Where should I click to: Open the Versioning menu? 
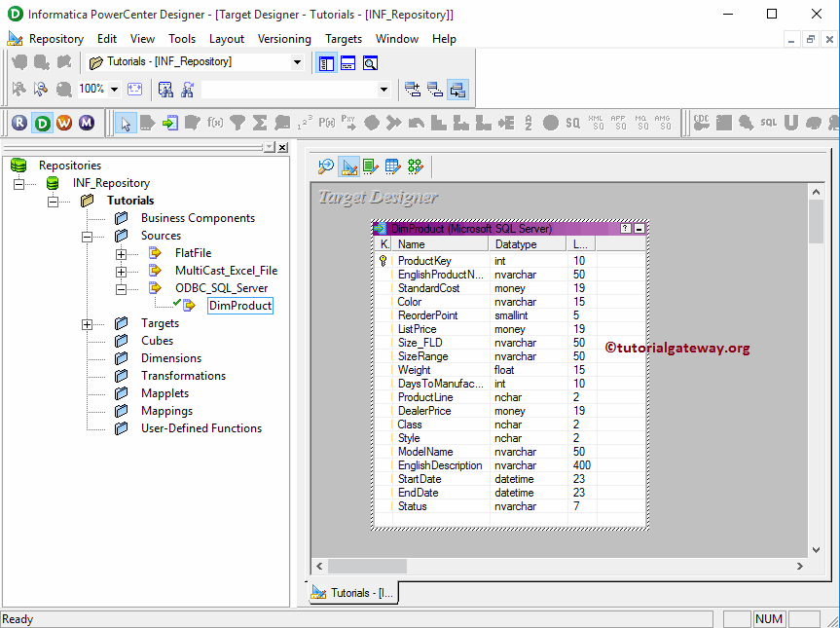coord(284,39)
